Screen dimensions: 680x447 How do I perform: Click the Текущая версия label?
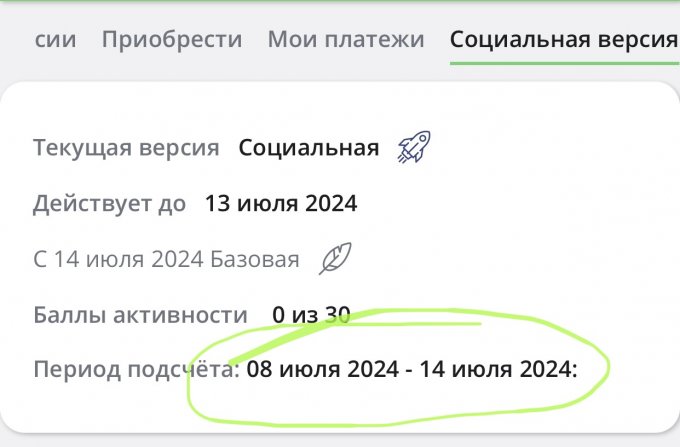click(126, 149)
